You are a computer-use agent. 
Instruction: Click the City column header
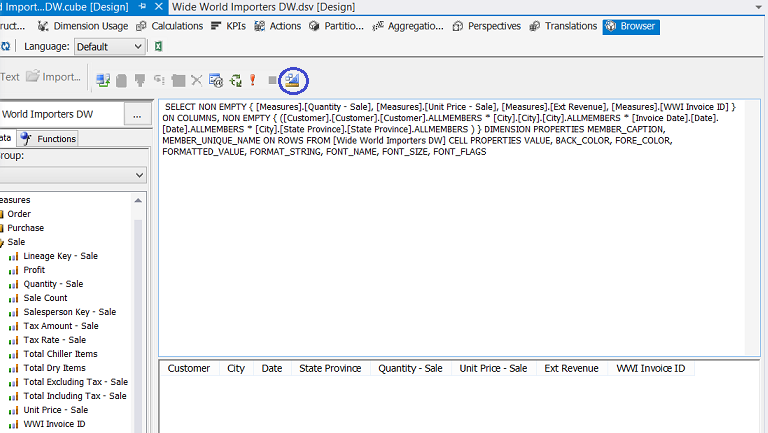pos(236,368)
